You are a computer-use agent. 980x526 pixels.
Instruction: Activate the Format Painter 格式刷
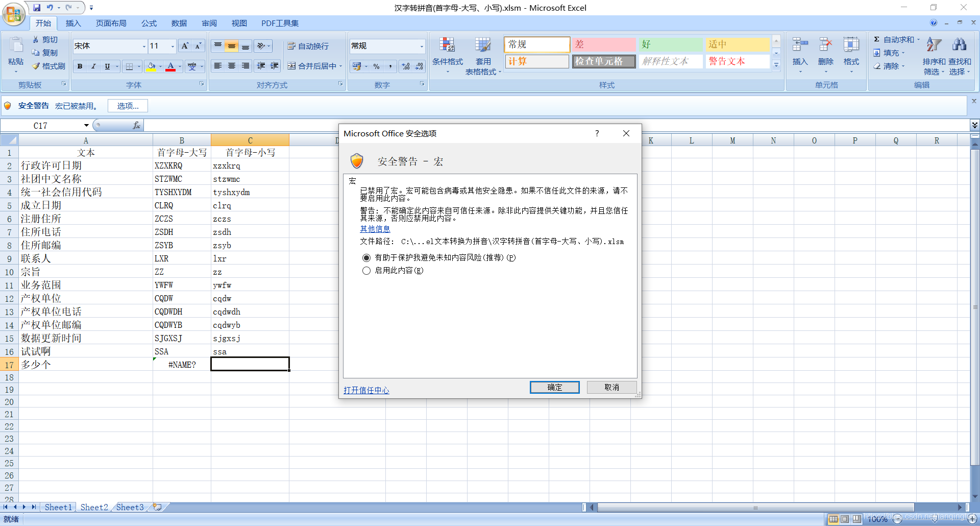click(49, 66)
